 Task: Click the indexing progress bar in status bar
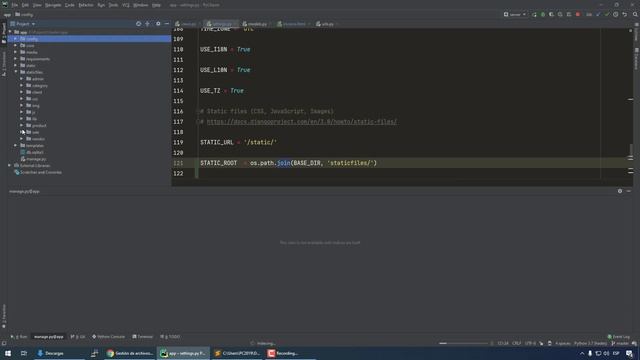click(464, 343)
